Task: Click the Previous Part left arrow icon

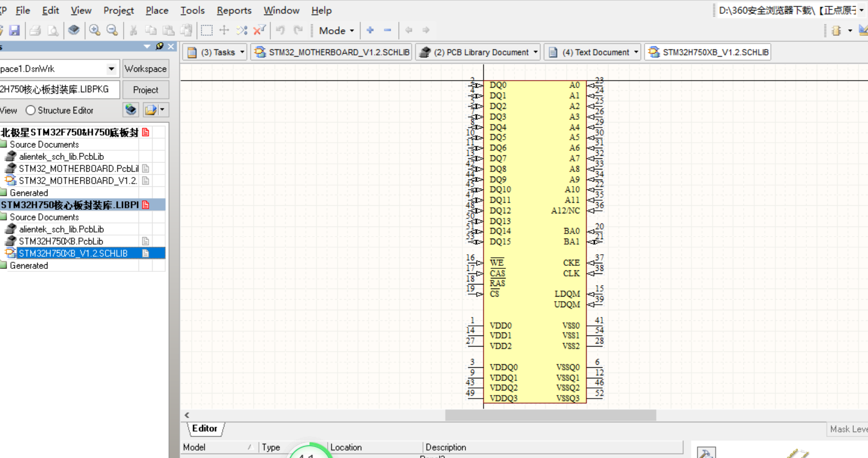Action: pos(409,30)
